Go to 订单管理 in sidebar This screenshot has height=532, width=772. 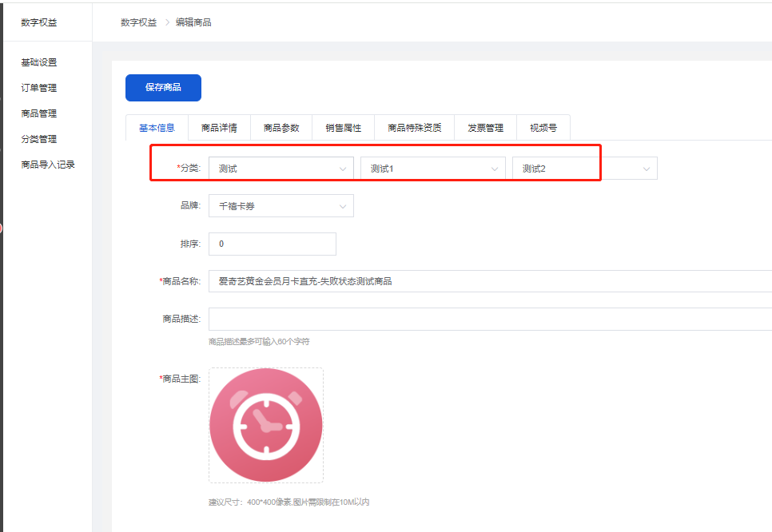(x=39, y=88)
